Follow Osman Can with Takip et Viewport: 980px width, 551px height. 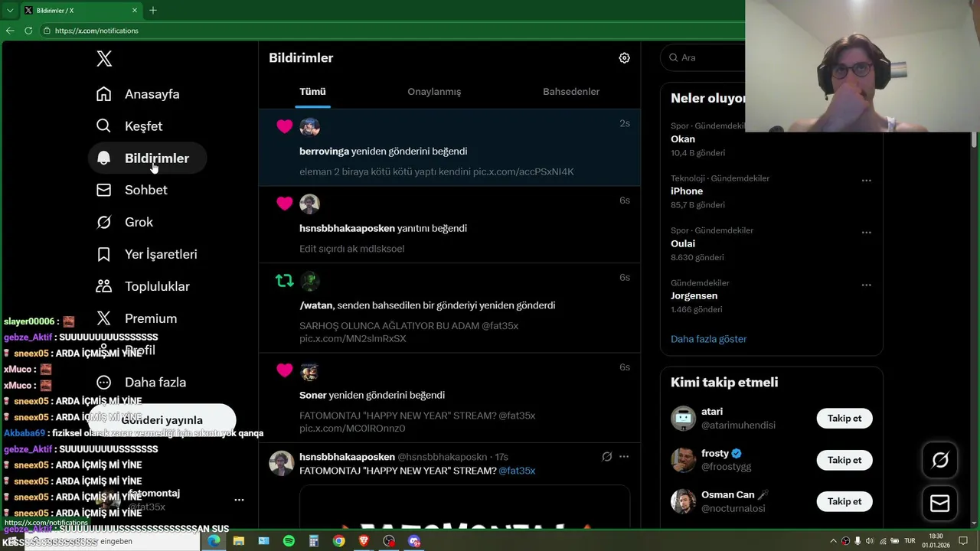(844, 501)
